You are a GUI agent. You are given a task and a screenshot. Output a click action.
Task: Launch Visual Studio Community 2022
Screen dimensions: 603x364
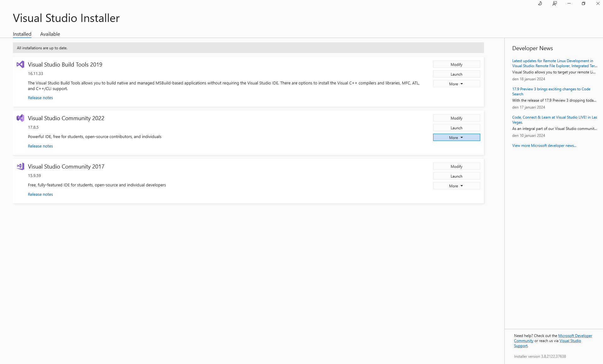click(x=456, y=128)
